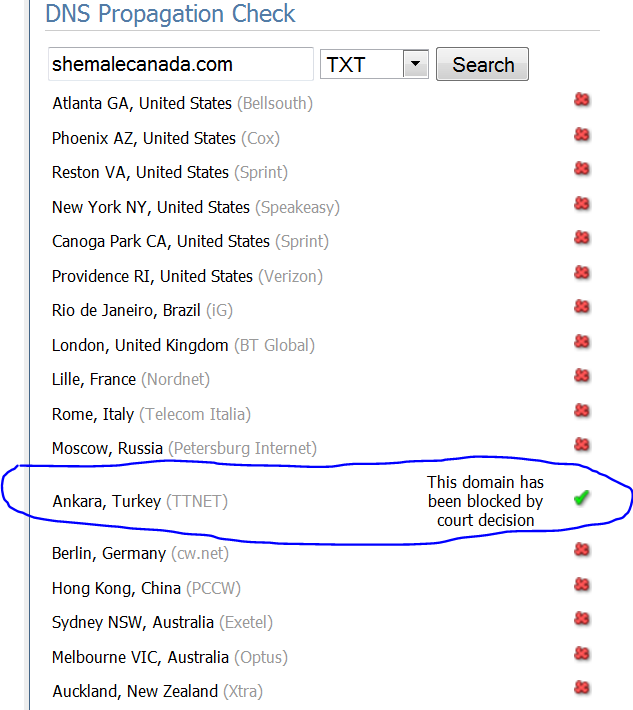Click the red X icon for Sydney NSW, Australia
Image resolution: width=633 pixels, height=710 pixels.
[x=581, y=619]
